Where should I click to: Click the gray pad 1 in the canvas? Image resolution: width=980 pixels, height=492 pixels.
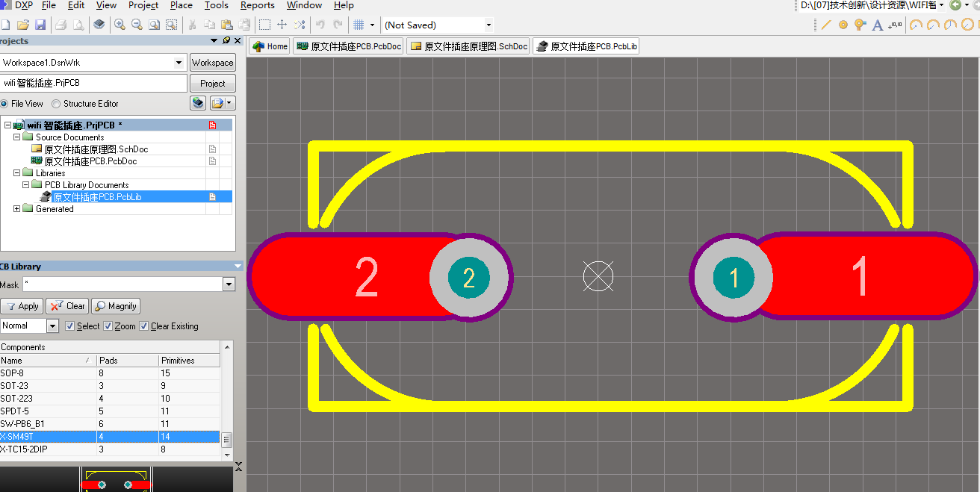pos(734,278)
